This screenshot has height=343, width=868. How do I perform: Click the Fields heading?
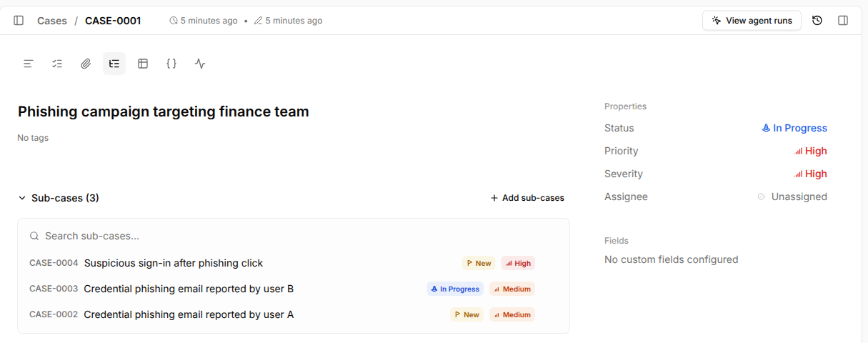click(x=617, y=241)
